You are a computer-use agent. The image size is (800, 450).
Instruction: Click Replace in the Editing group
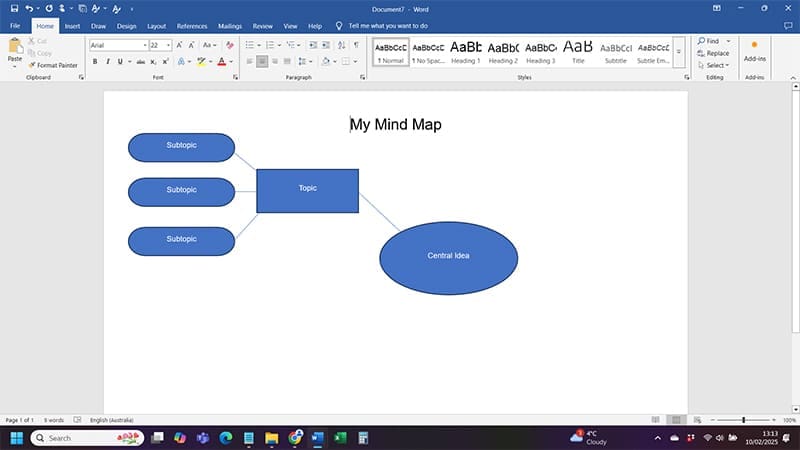click(x=716, y=53)
